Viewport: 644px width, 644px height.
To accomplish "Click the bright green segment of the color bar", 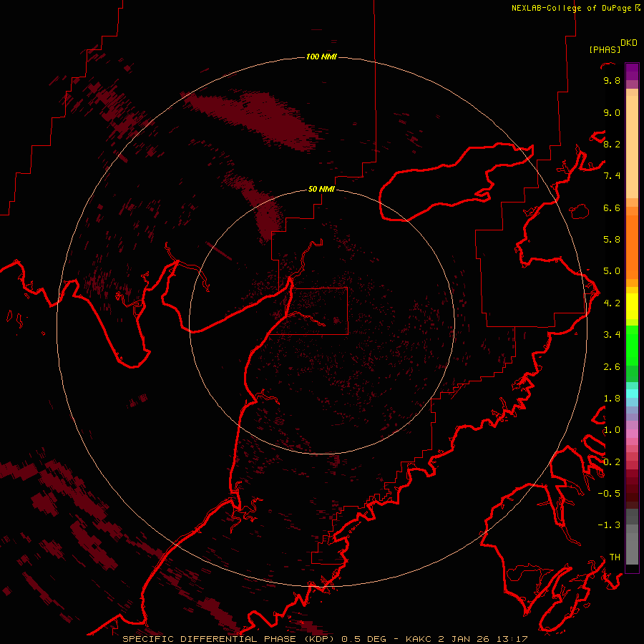I will [632, 346].
